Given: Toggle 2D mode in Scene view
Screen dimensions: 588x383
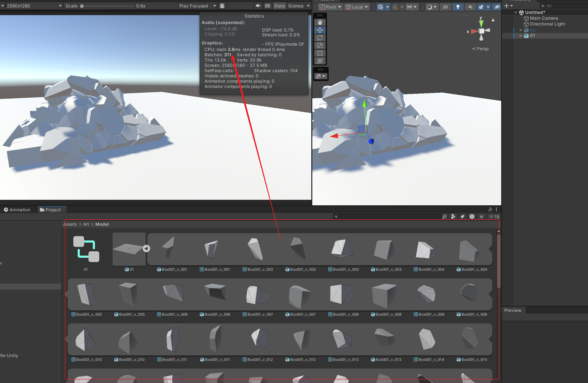Looking at the screenshot, I should [445, 7].
